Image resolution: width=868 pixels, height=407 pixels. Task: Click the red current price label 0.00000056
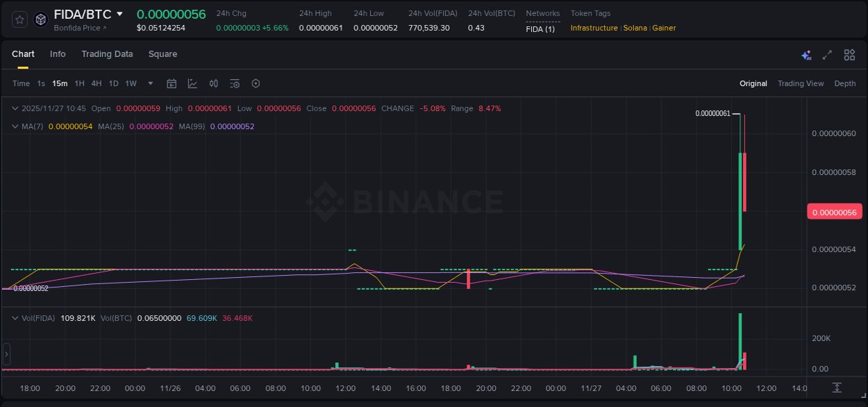[835, 211]
